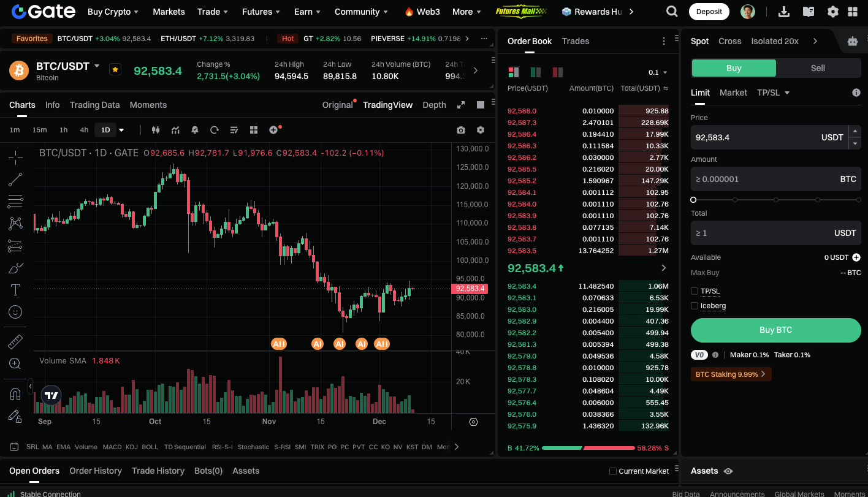Open the Order History tab
This screenshot has height=497, width=868.
(96, 471)
